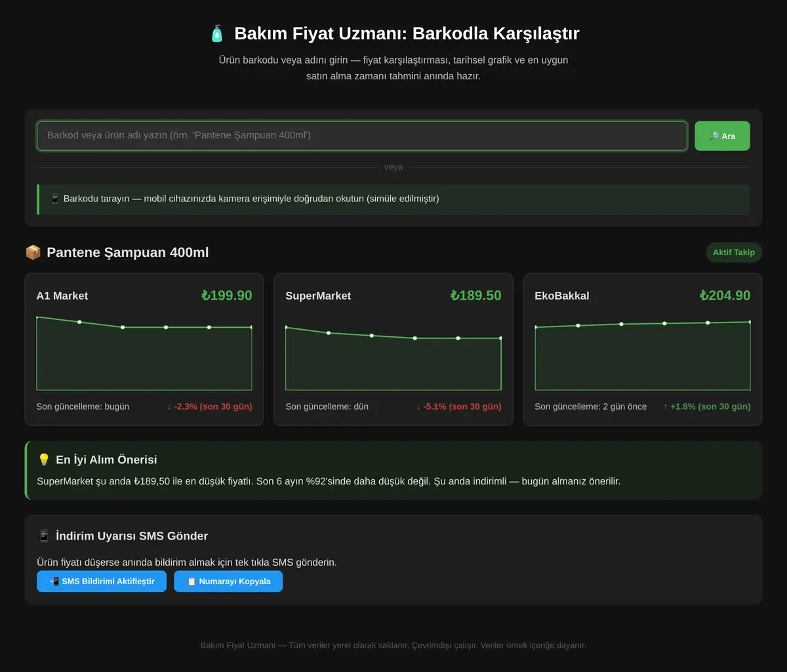787x672 pixels.
Task: Click the SMS Bildirimi Aktifleştir button
Action: coord(102,582)
